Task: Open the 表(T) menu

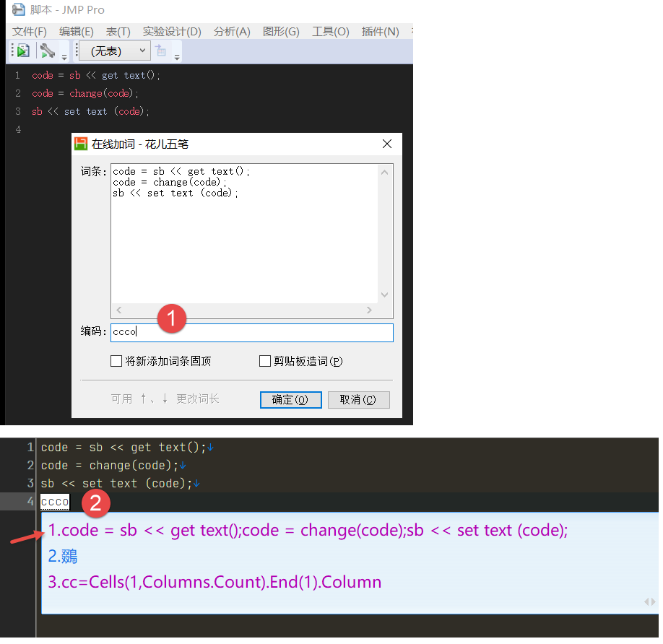Action: click(118, 32)
